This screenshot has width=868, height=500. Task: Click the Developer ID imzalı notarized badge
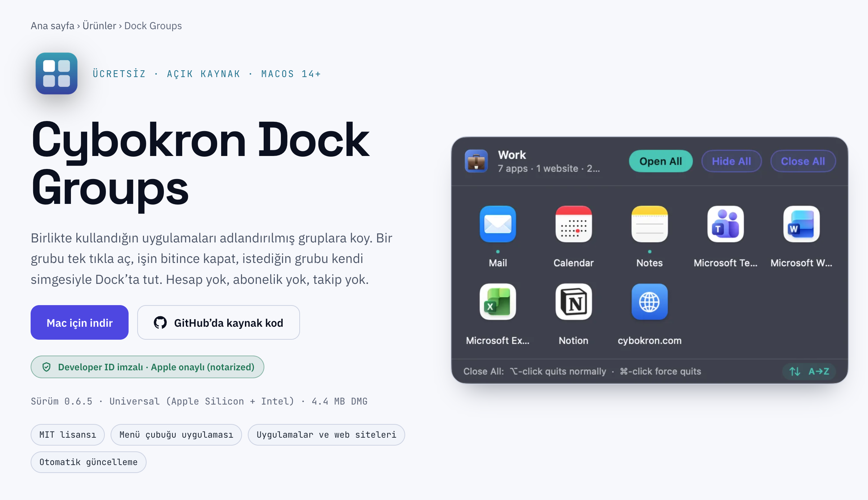[x=147, y=367]
